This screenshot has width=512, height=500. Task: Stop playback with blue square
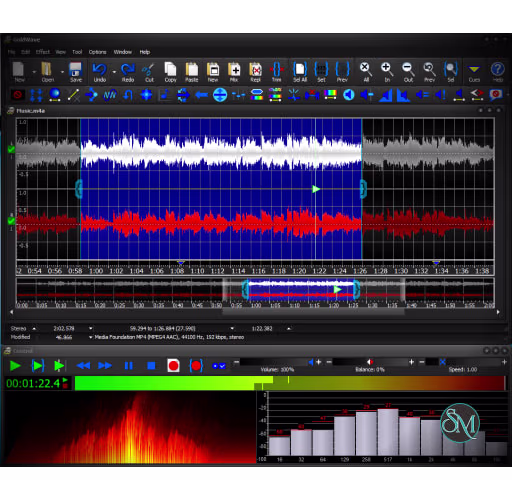pos(151,366)
